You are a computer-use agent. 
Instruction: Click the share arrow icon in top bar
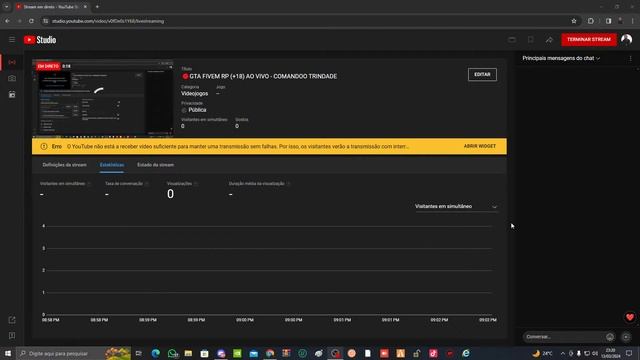[x=549, y=40]
